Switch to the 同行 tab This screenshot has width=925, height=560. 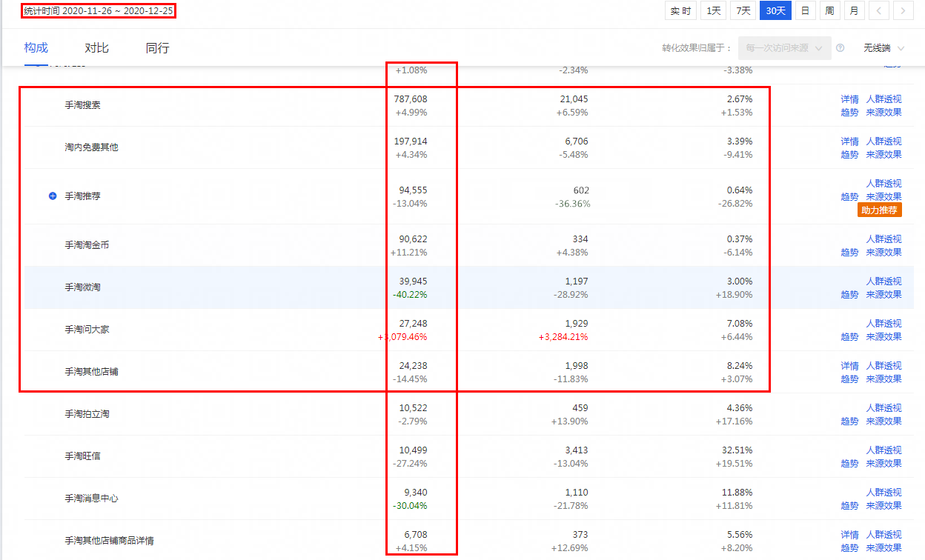click(157, 48)
